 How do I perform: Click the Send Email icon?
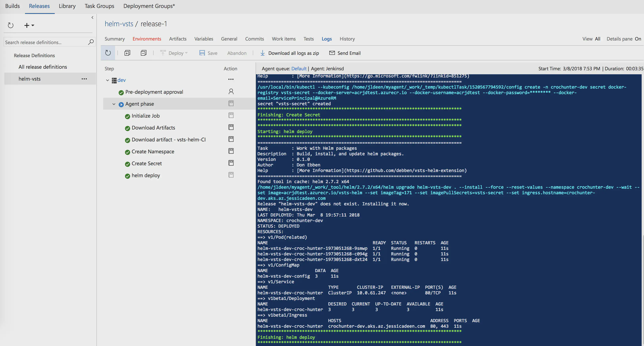click(332, 53)
